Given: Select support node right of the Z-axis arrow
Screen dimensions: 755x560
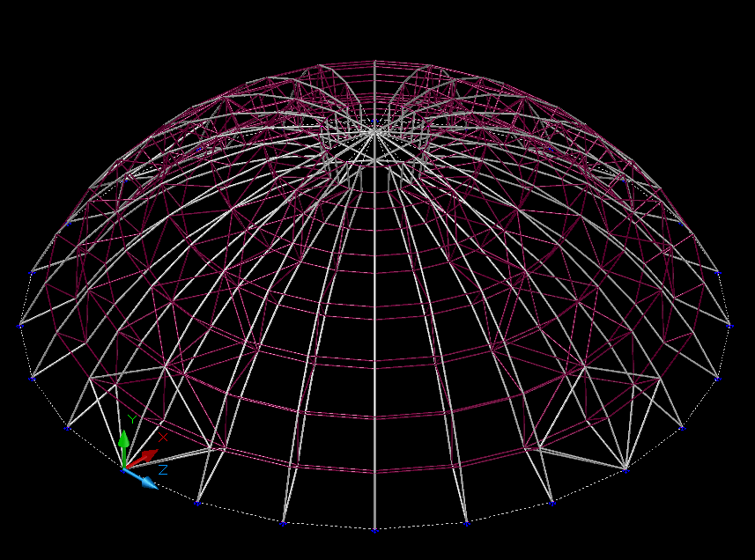Looking at the screenshot, I should [196, 504].
